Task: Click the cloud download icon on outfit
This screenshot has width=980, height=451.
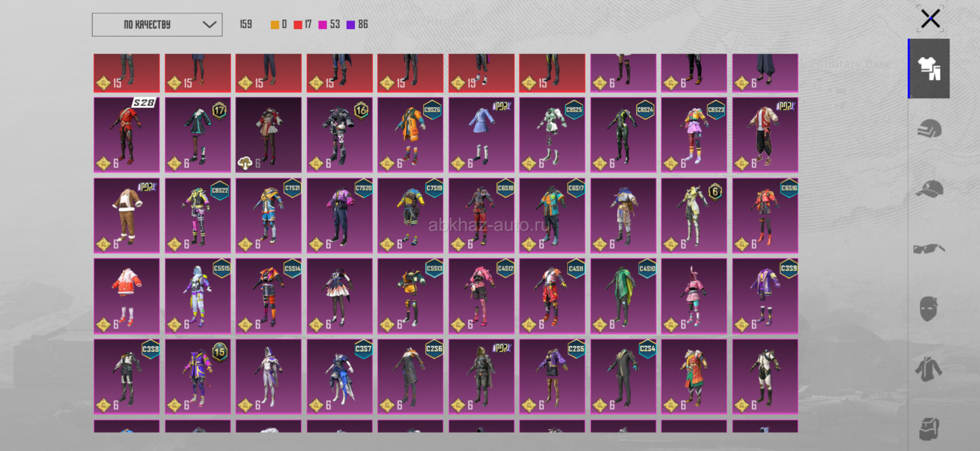Action: [245, 163]
